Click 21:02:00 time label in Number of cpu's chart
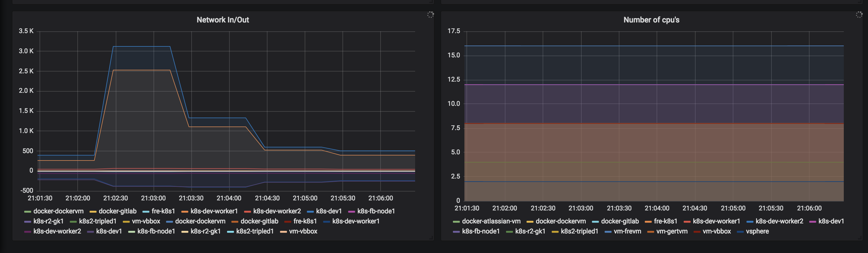This screenshot has width=868, height=253. (x=505, y=208)
